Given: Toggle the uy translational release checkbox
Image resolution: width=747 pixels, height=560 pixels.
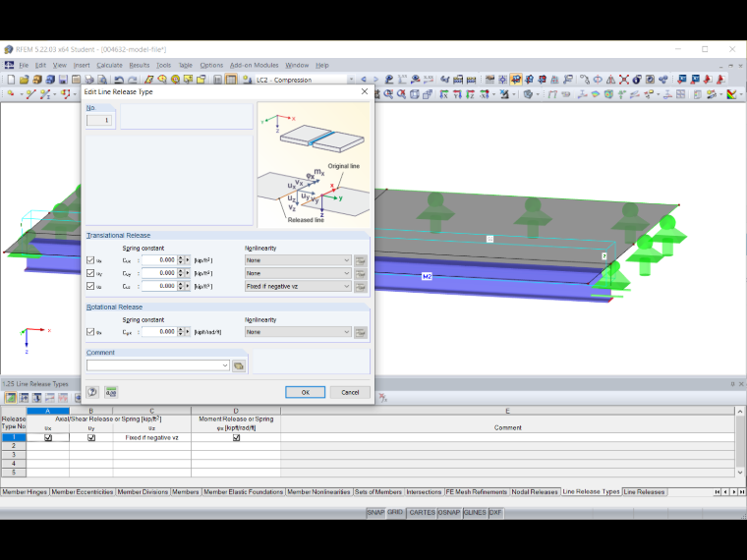Looking at the screenshot, I should (90, 273).
